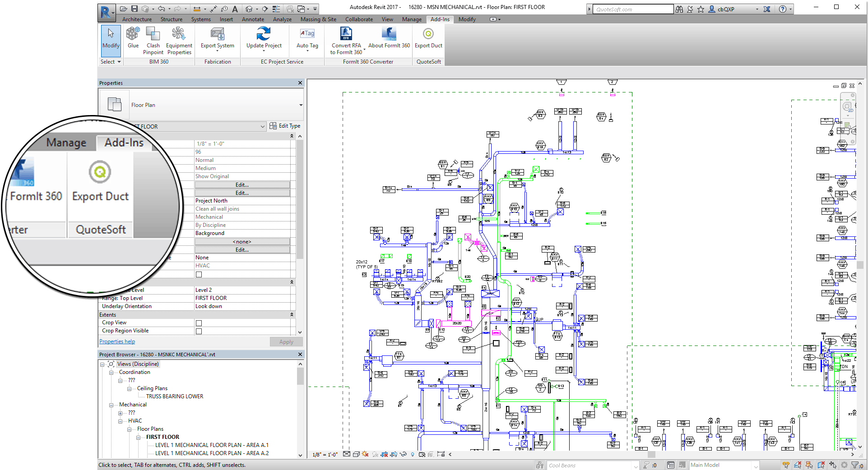Run Export System in the Fabrication panel
Image resolution: width=868 pixels, height=470 pixels.
217,40
